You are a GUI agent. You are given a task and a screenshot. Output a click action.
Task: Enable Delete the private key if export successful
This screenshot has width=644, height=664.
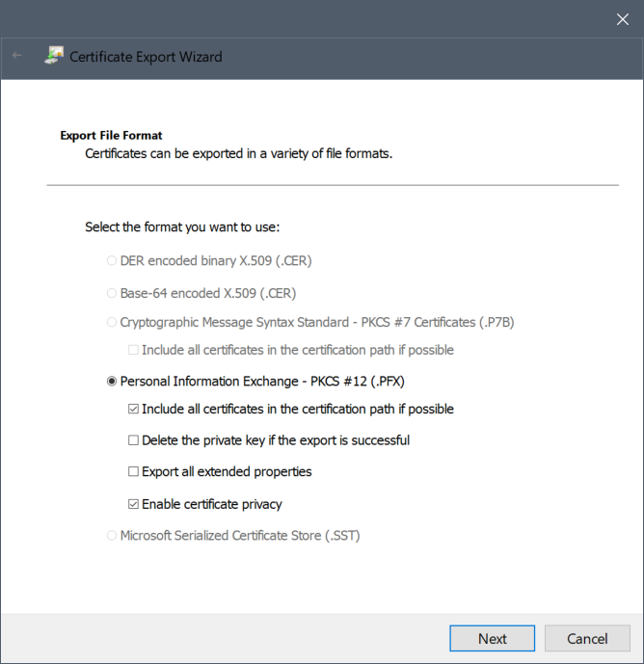point(133,440)
